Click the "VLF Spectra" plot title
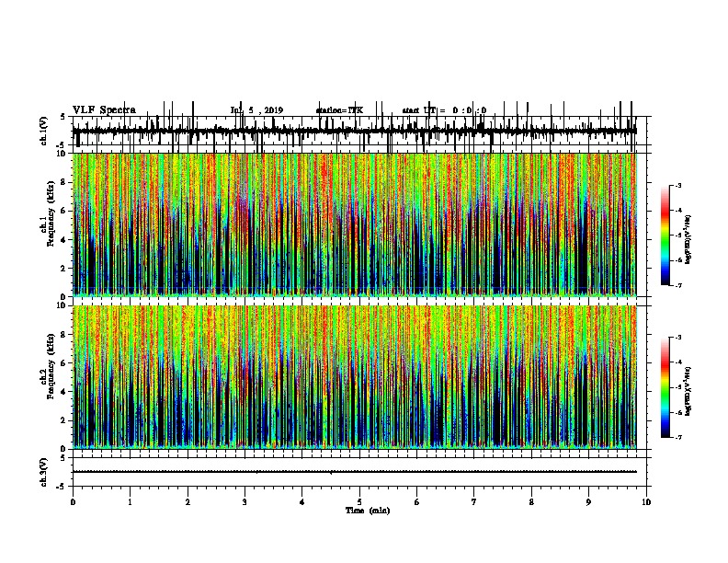Viewport: 728px width, 563px height. click(x=104, y=109)
